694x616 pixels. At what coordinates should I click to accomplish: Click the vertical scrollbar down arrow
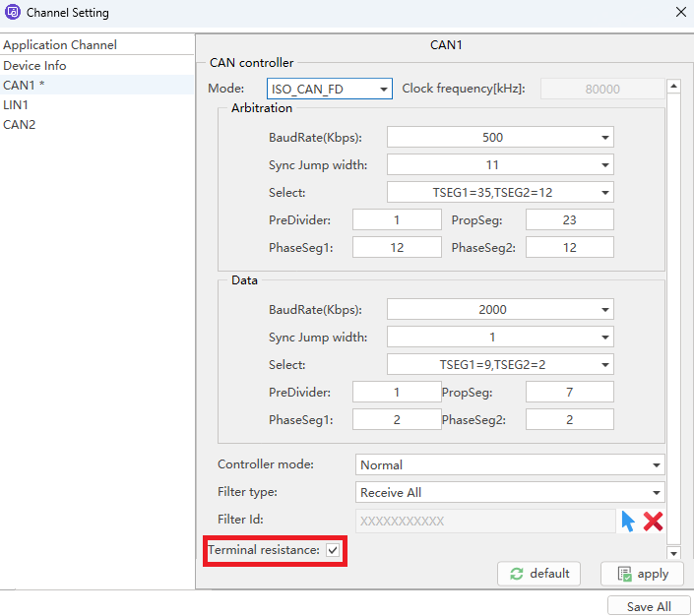(674, 554)
